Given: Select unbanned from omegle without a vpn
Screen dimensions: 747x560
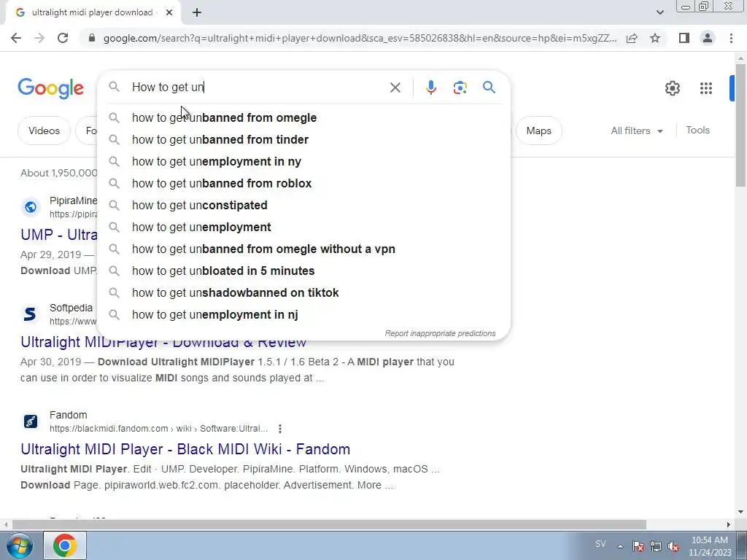Looking at the screenshot, I should (303, 249).
